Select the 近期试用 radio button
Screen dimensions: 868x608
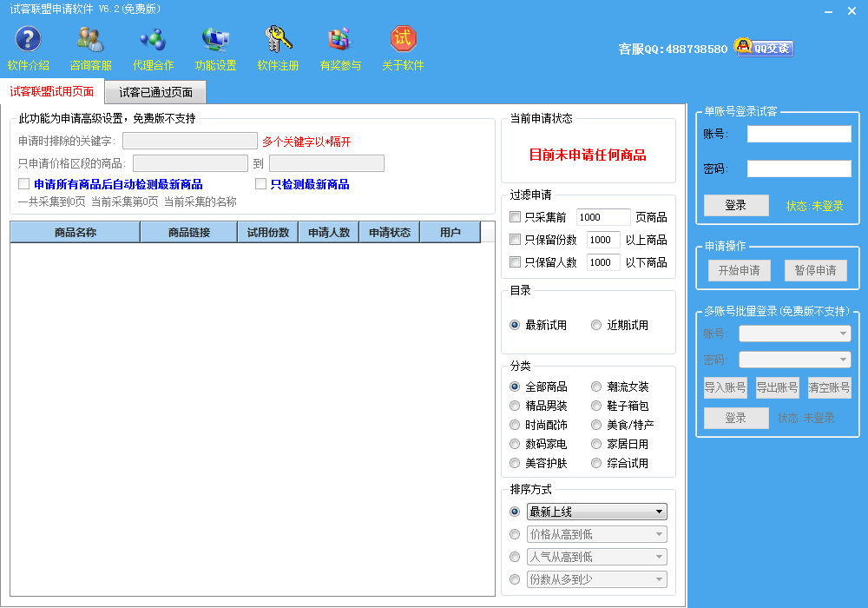point(596,325)
